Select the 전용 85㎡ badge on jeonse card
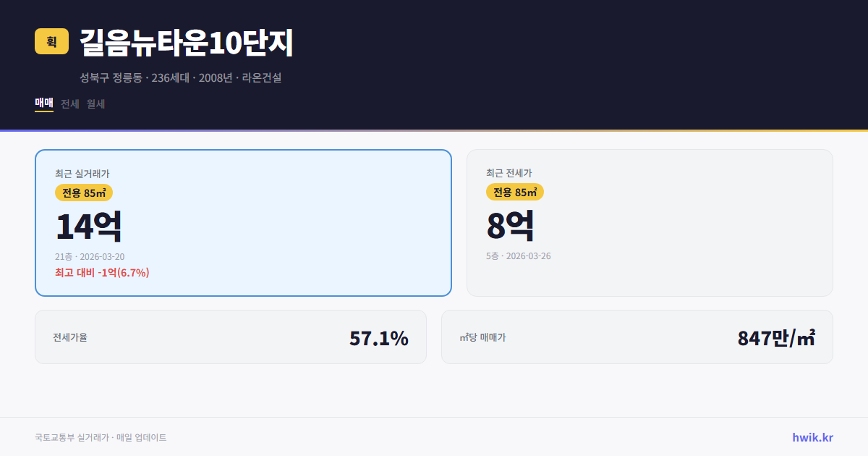Image resolution: width=868 pixels, height=456 pixels. [x=514, y=192]
